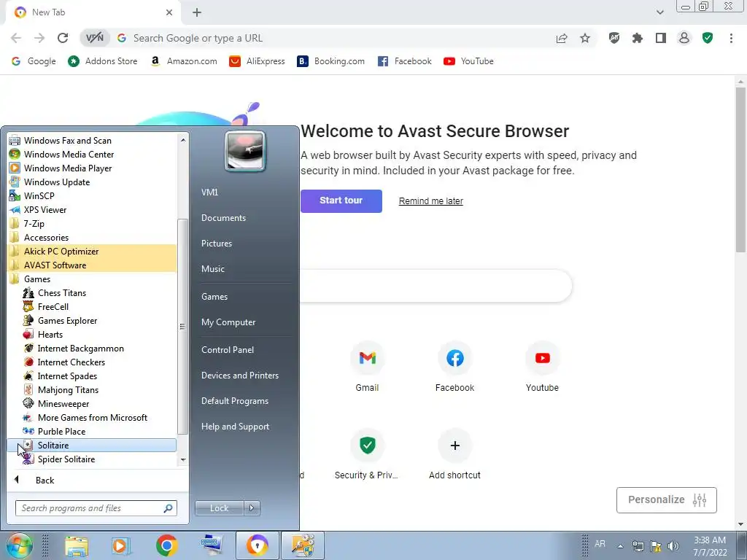This screenshot has height=560, width=747.
Task: Click the Start tour button
Action: 341,201
